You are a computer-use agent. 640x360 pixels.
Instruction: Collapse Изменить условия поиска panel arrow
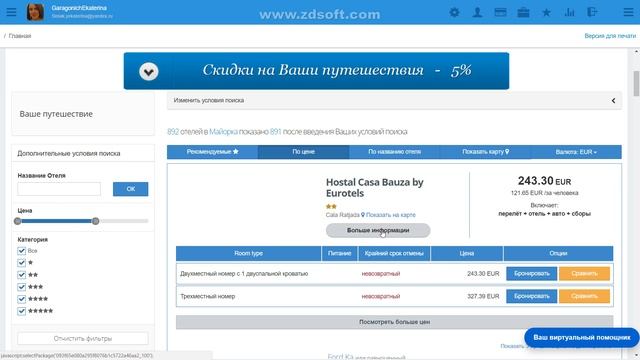[613, 101]
